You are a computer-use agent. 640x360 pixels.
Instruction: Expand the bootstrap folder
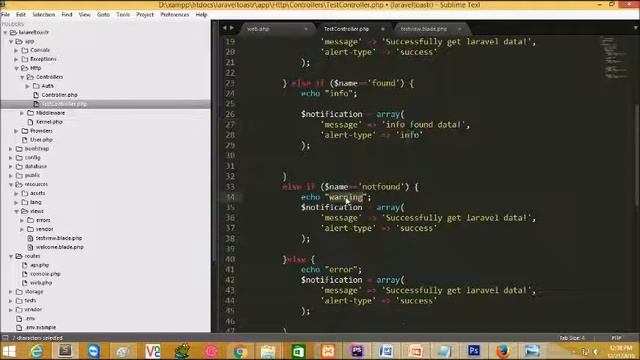click(11, 149)
